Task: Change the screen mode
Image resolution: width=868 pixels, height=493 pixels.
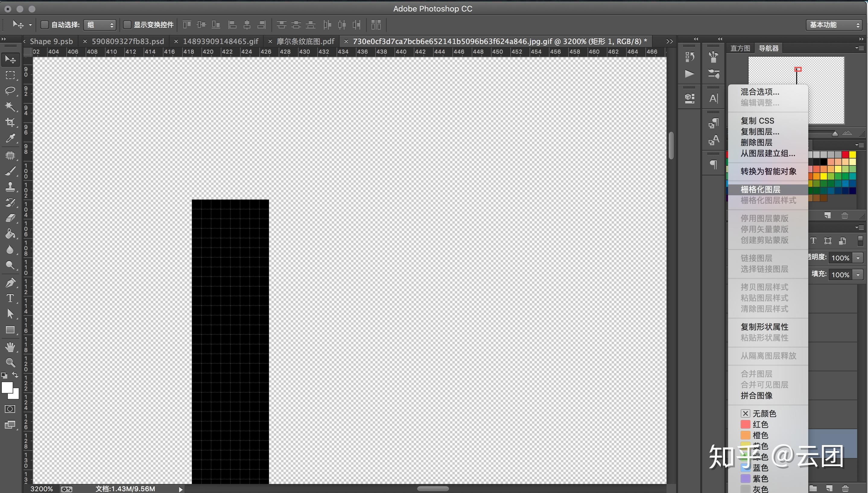Action: (x=10, y=425)
